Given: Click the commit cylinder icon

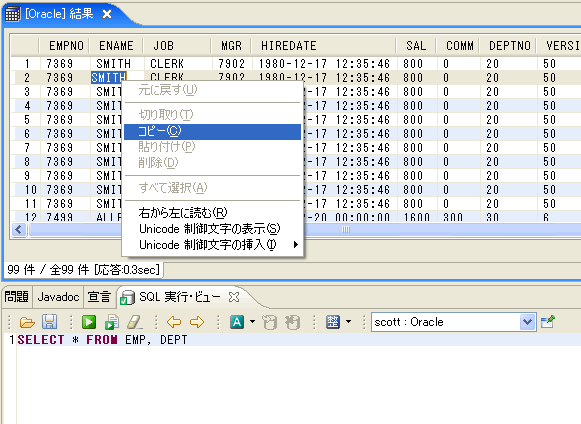Looking at the screenshot, I should 270,322.
